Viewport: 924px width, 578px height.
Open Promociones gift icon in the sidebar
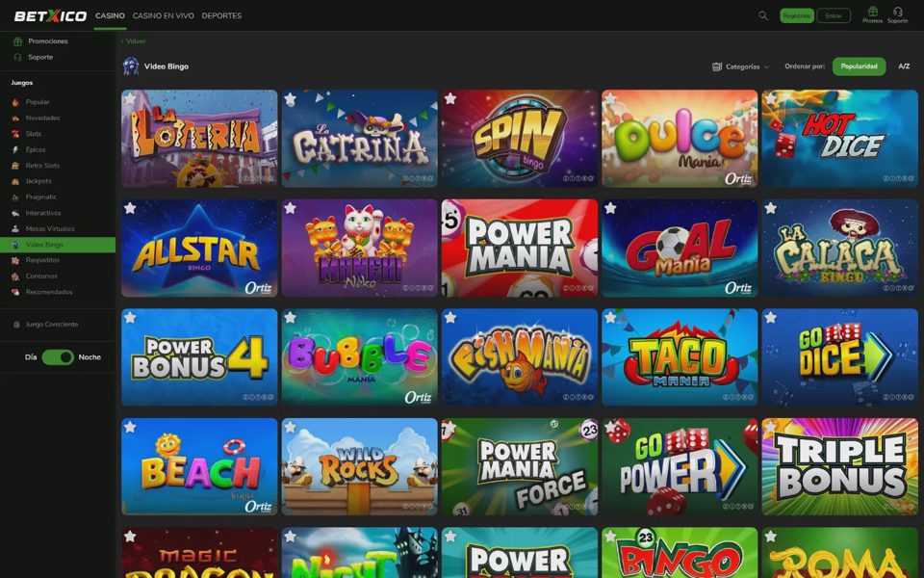[17, 41]
